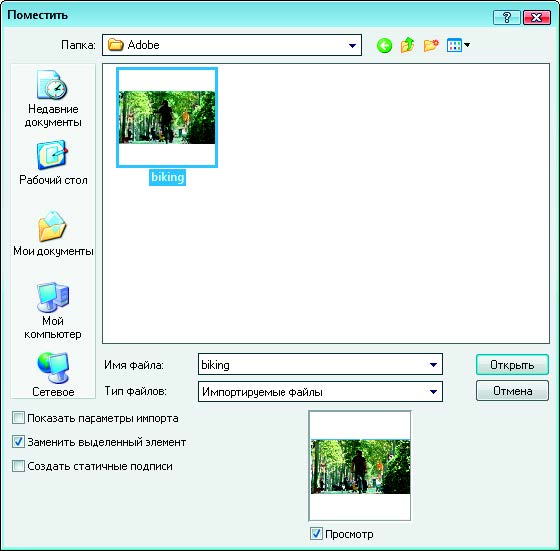This screenshot has width=560, height=551.
Task: Select the biking image thumbnail
Action: [x=167, y=117]
